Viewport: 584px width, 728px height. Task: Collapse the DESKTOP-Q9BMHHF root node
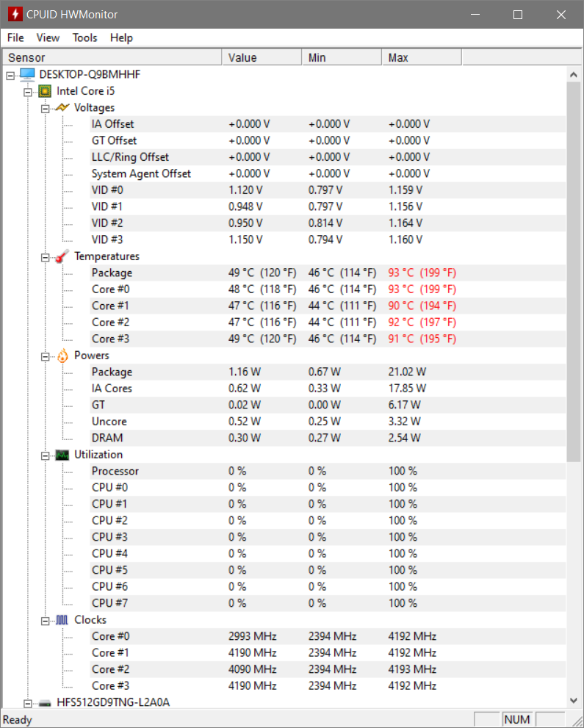(10, 74)
